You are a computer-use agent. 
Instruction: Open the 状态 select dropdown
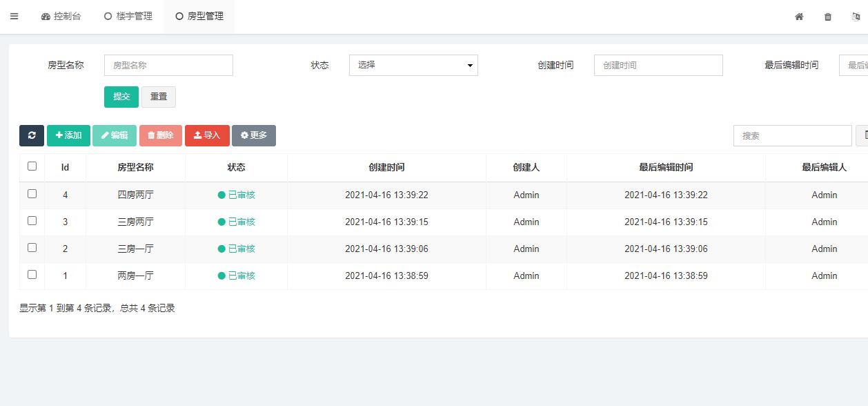tap(413, 65)
